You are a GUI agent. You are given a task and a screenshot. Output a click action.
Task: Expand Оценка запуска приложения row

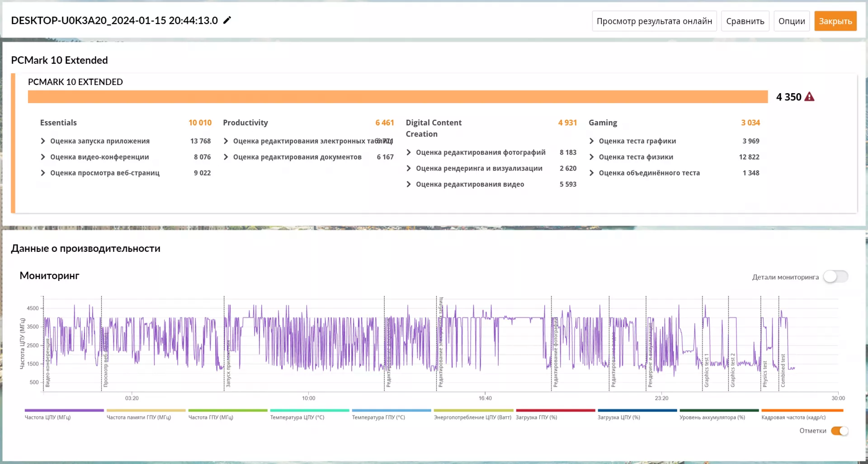click(x=125, y=141)
